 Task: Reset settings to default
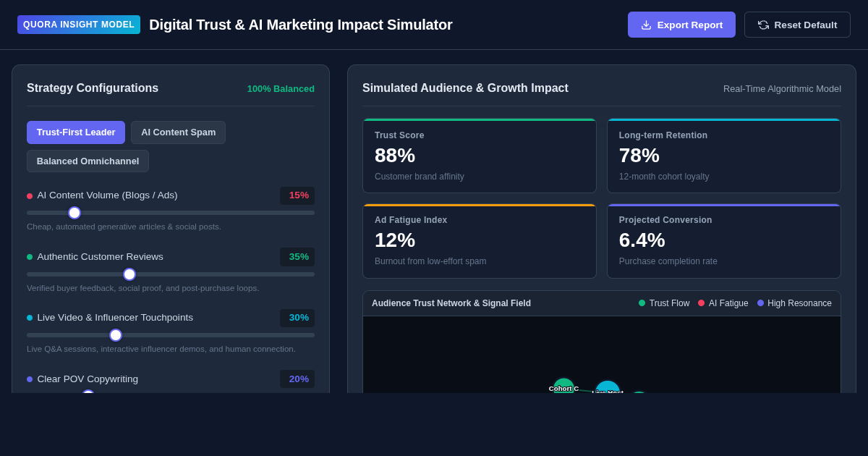797,25
